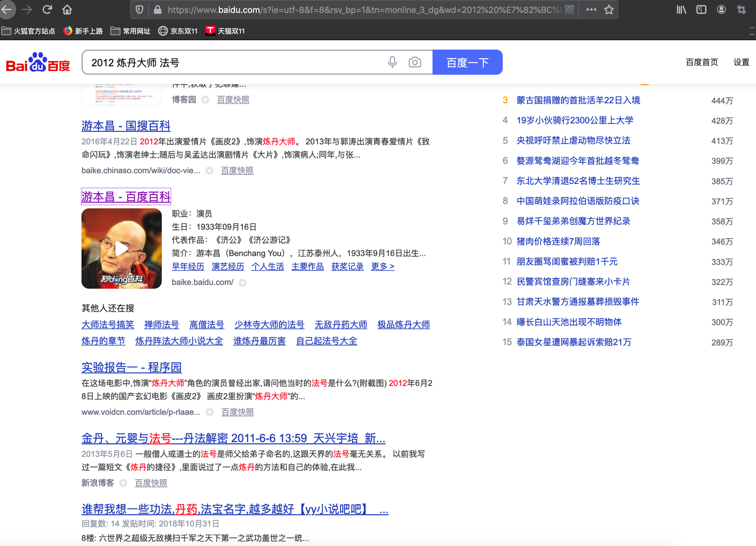This screenshot has width=756, height=546.
Task: Open the 新手上路 bookmark
Action: 83,31
